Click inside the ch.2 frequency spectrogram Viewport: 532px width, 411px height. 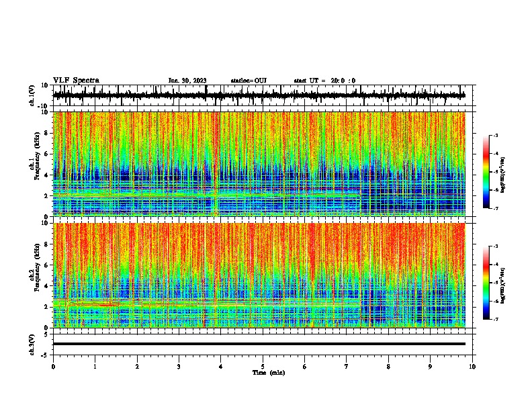click(x=259, y=275)
